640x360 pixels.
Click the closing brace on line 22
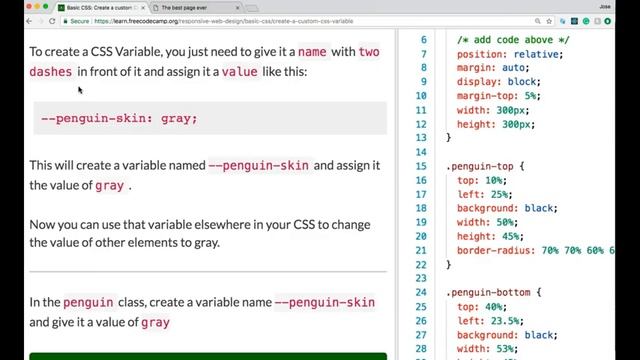pos(448,264)
